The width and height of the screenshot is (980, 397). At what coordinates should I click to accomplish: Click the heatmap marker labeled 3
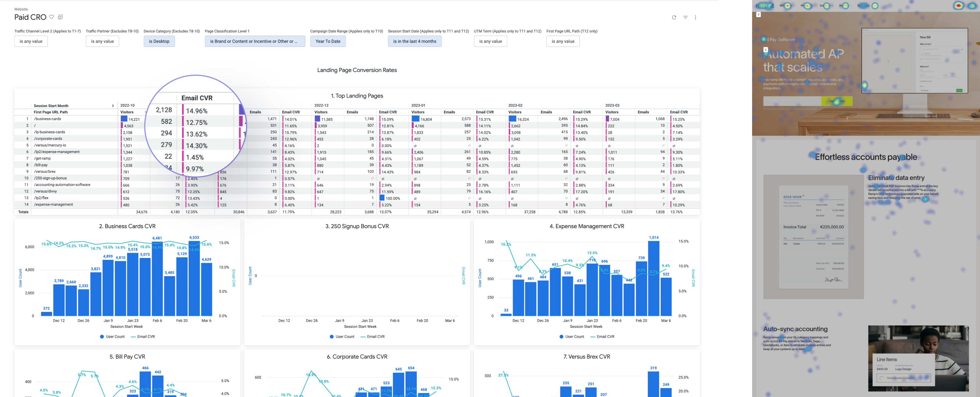tap(758, 14)
